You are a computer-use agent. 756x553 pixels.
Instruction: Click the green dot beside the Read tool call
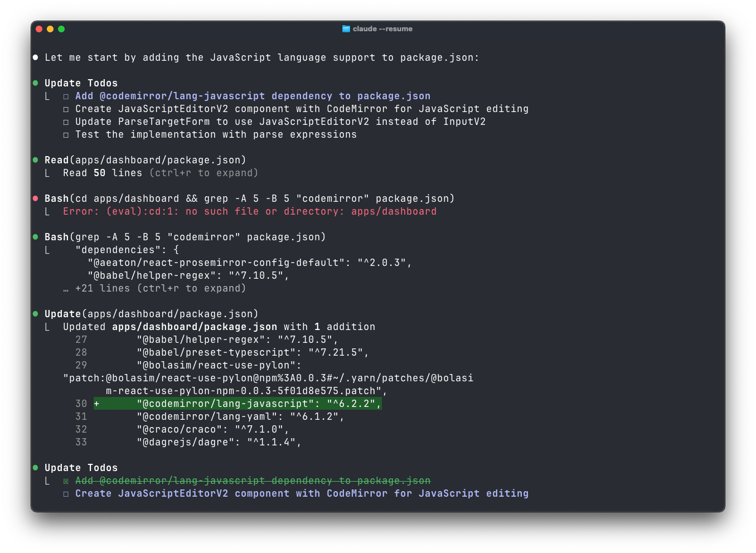click(35, 159)
